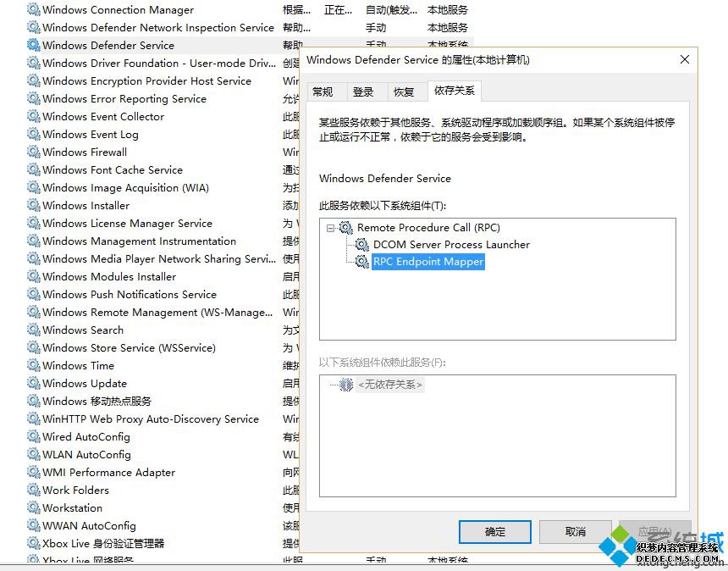Click 自动(触发... startup type of Windows Connection Manager
This screenshot has width=728, height=571.
point(391,10)
